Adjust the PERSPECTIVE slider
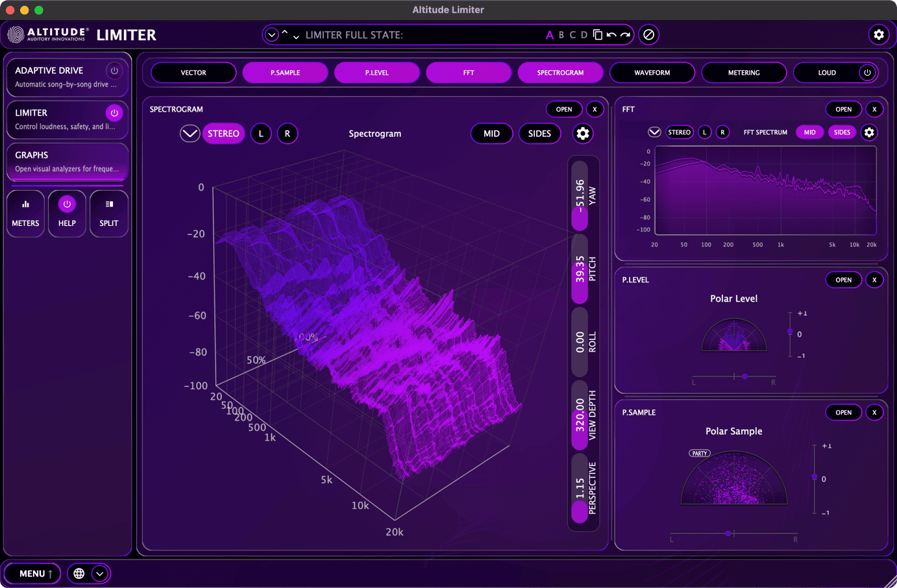 coord(580,488)
